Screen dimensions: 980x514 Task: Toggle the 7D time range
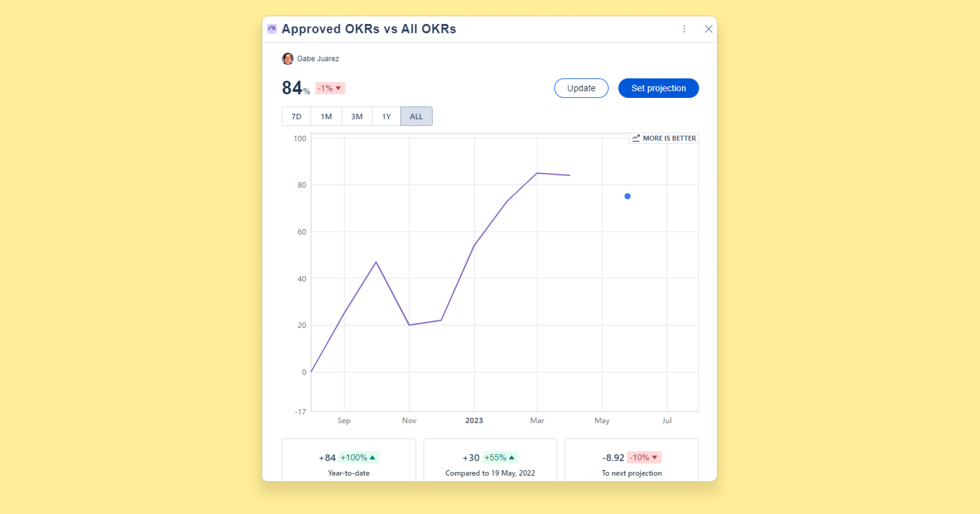click(x=296, y=116)
